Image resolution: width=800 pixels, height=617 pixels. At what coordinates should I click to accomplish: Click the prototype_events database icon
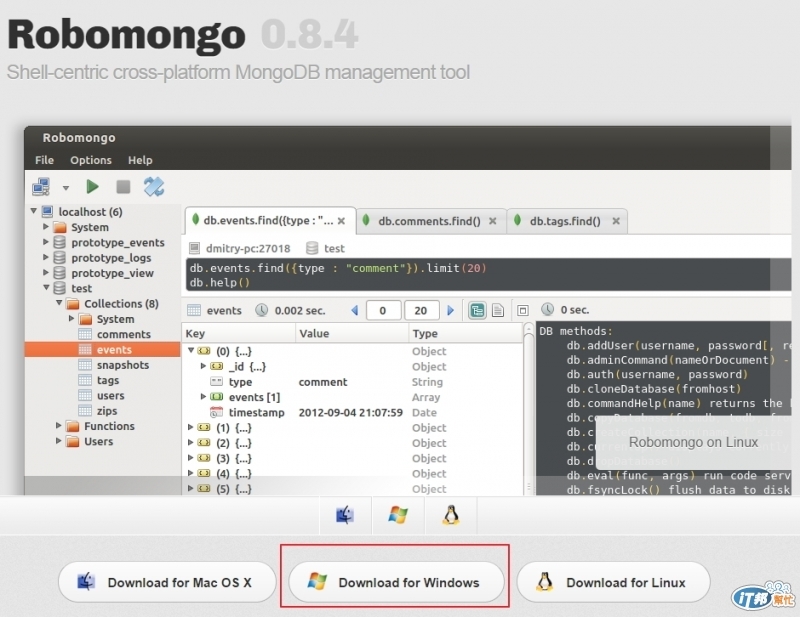coord(60,242)
